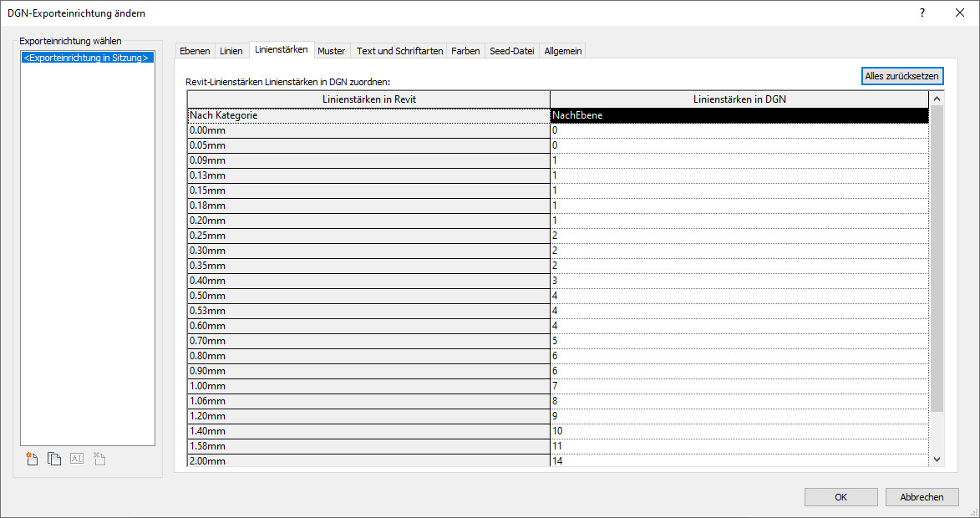
Task: Open the Text und Schriftarten tab
Action: point(399,51)
